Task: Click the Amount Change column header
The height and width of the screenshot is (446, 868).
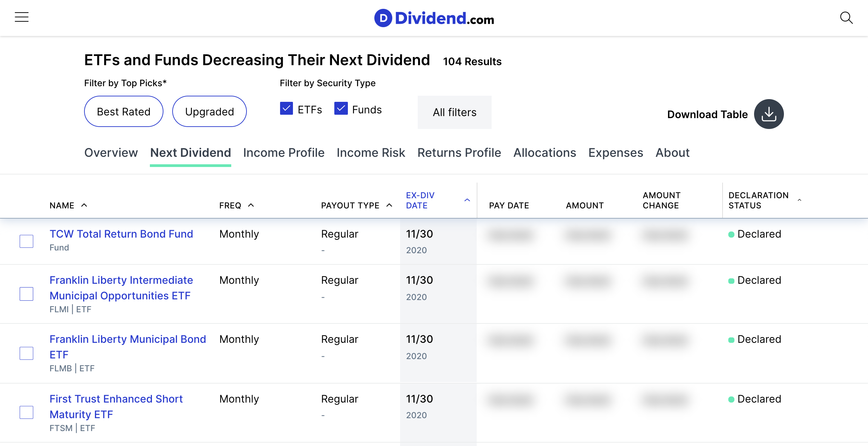Action: pos(662,200)
